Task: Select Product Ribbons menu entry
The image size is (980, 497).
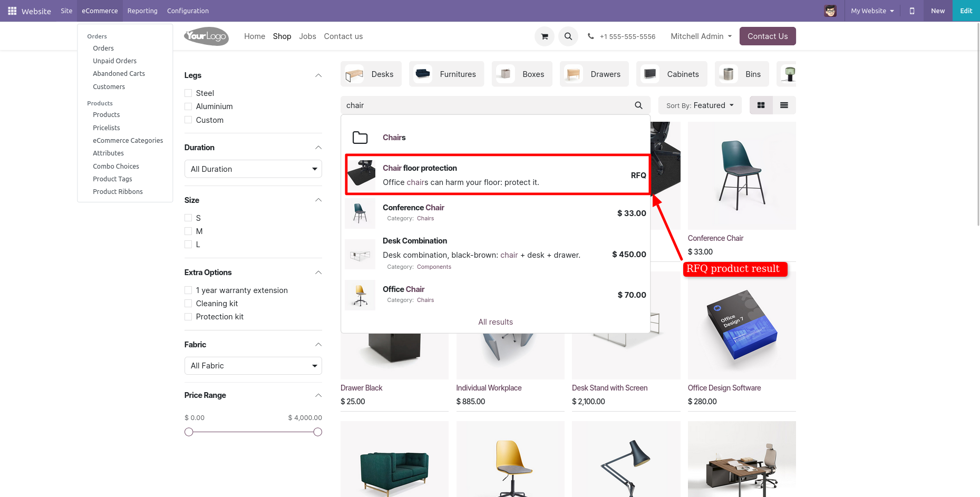Action: 118,192
